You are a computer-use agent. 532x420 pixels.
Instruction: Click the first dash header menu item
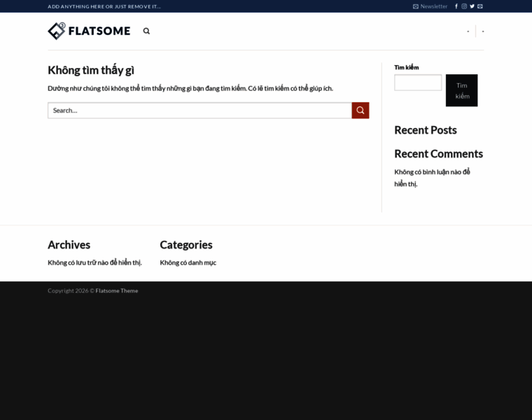[x=468, y=31]
